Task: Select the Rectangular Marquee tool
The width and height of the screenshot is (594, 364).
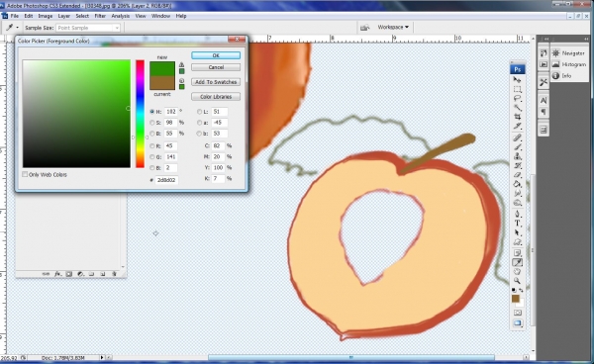Action: click(517, 90)
